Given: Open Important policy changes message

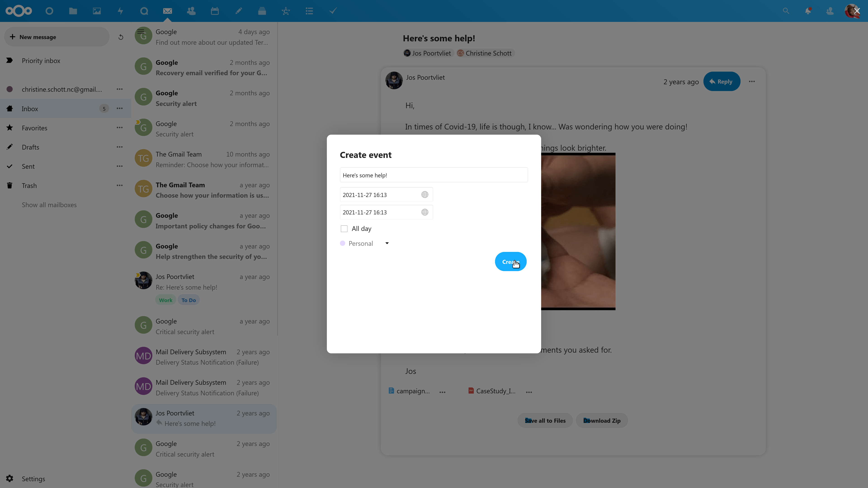Looking at the screenshot, I should [x=204, y=221].
